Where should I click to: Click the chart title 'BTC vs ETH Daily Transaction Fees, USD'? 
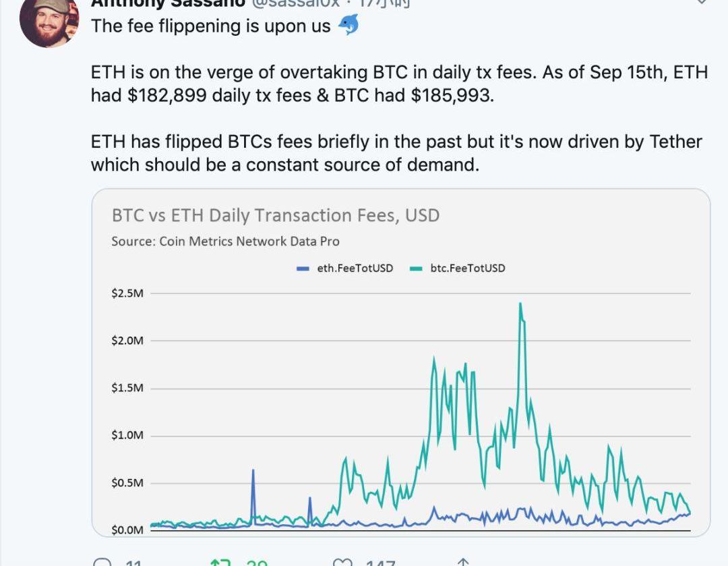point(275,216)
